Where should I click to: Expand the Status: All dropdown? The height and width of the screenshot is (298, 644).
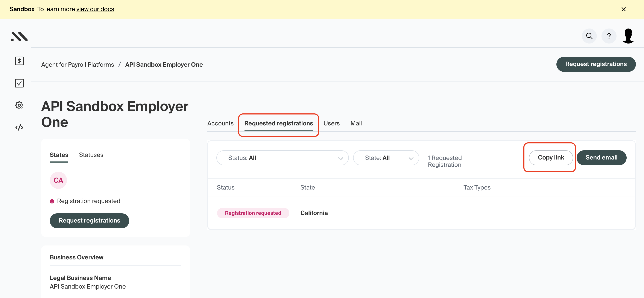(x=282, y=158)
